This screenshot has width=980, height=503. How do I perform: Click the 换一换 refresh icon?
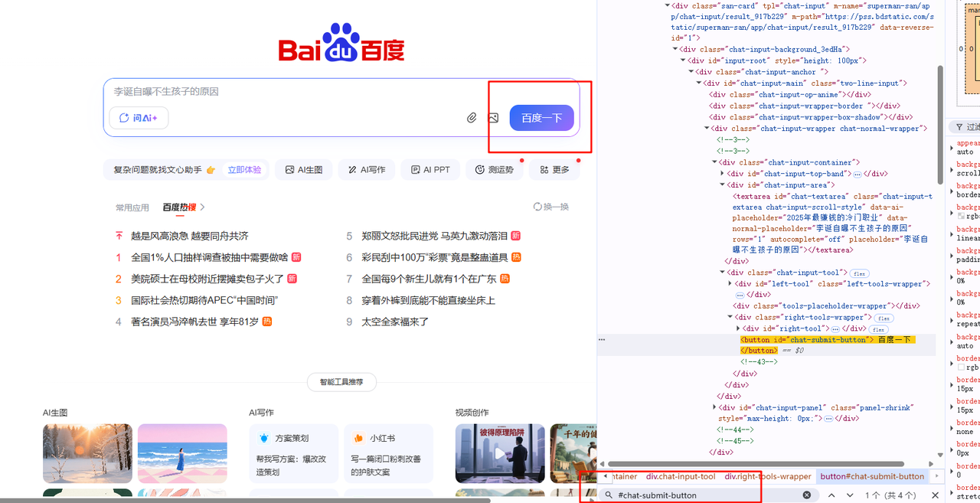coord(538,207)
